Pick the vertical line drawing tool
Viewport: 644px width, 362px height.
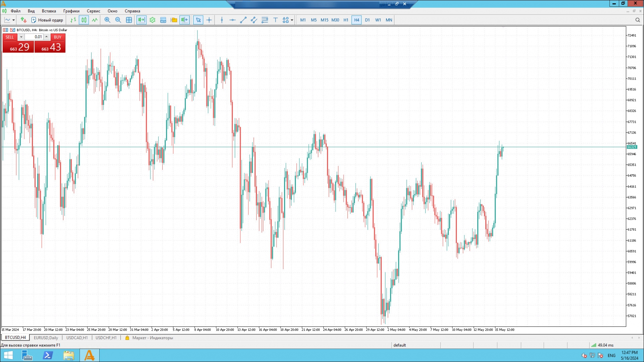point(222,20)
